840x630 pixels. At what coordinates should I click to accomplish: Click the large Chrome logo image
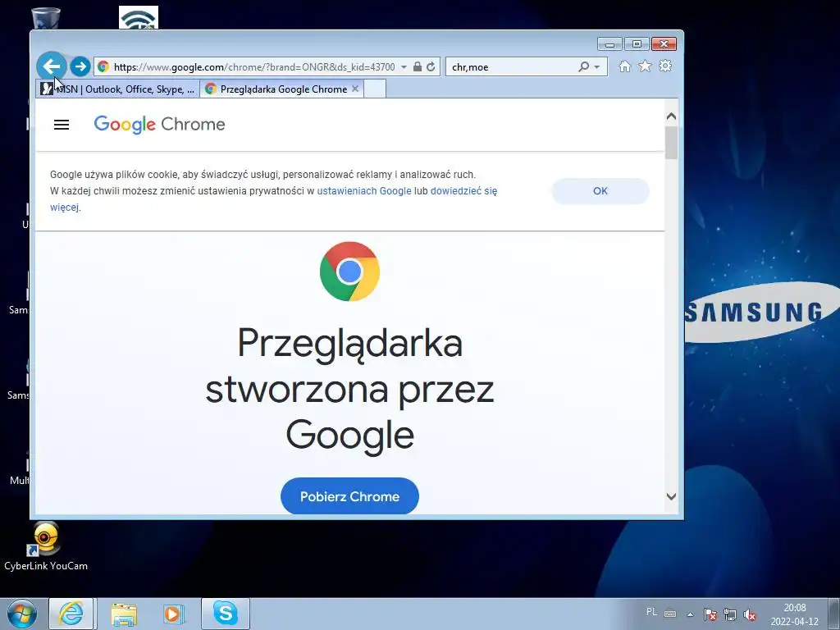click(349, 272)
